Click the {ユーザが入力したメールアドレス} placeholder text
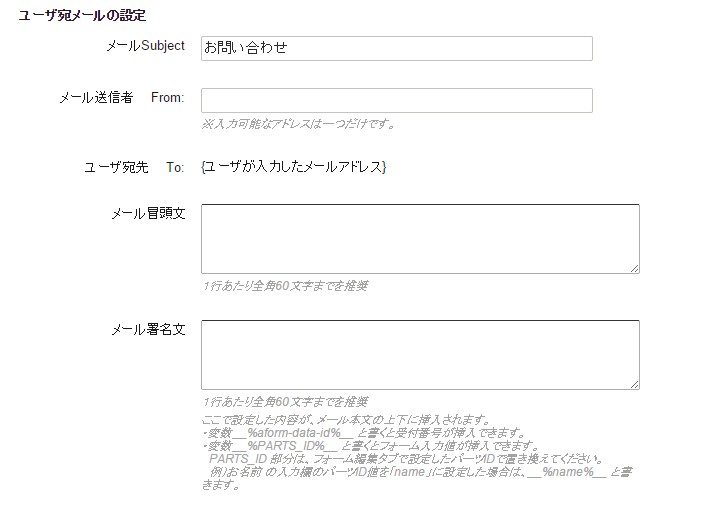This screenshot has height=531, width=705. pyautogui.click(x=293, y=166)
